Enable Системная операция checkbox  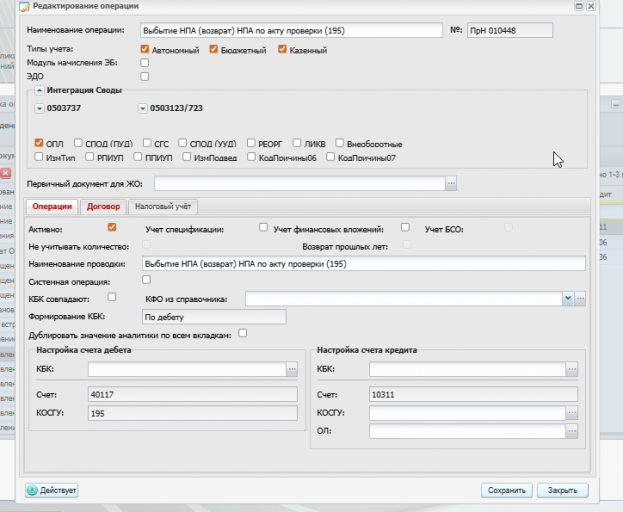pyautogui.click(x=147, y=280)
